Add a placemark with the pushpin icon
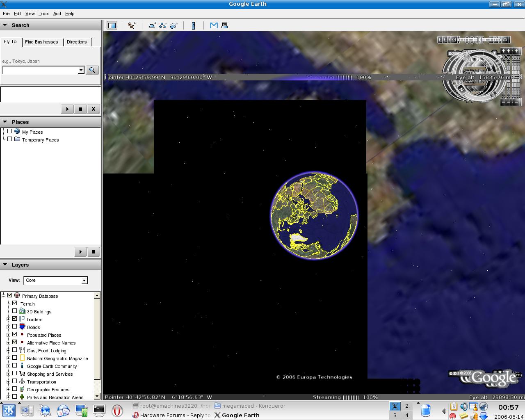 132,25
